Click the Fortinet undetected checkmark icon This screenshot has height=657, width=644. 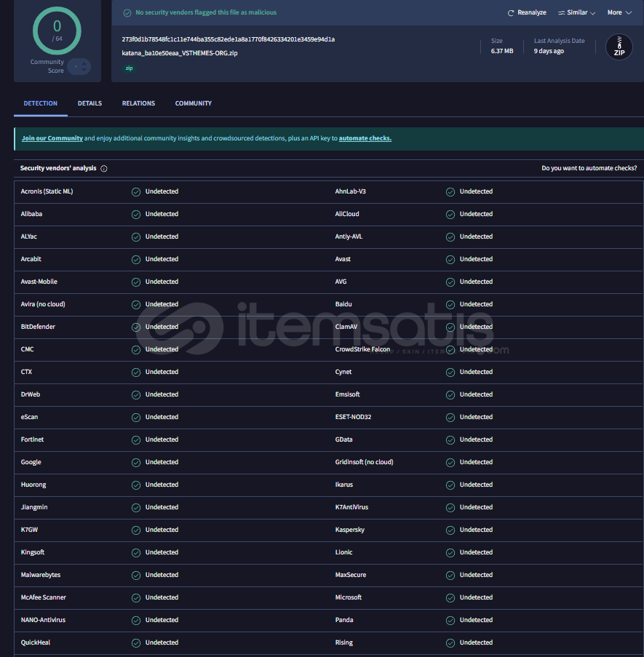(x=136, y=440)
